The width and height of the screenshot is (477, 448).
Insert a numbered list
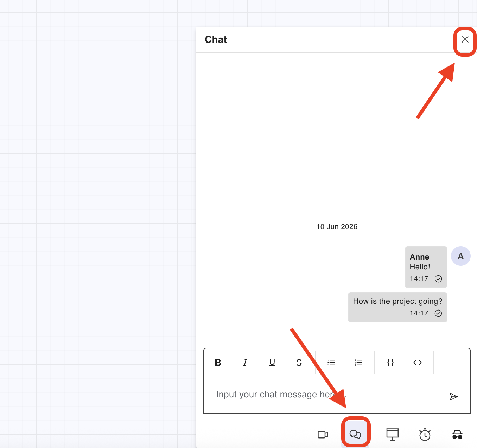[358, 363]
